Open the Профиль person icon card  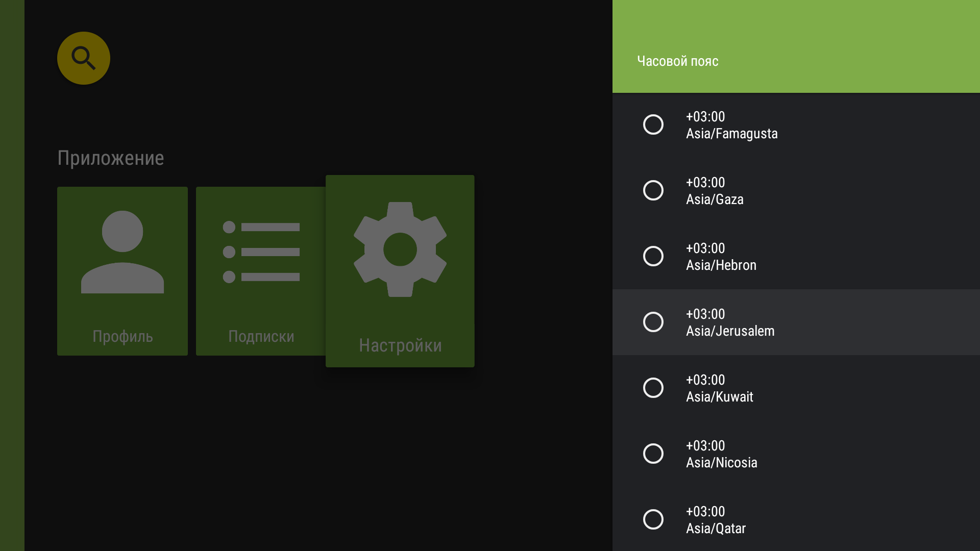pyautogui.click(x=122, y=271)
